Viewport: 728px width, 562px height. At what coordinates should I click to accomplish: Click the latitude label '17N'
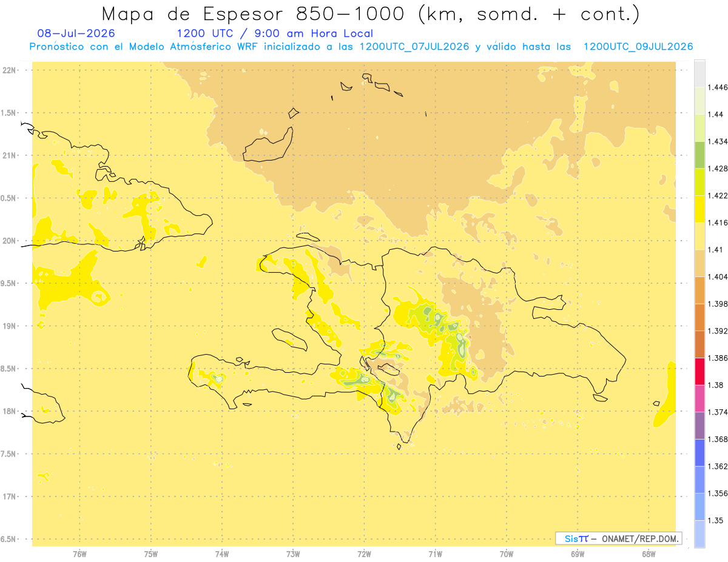pos(10,497)
